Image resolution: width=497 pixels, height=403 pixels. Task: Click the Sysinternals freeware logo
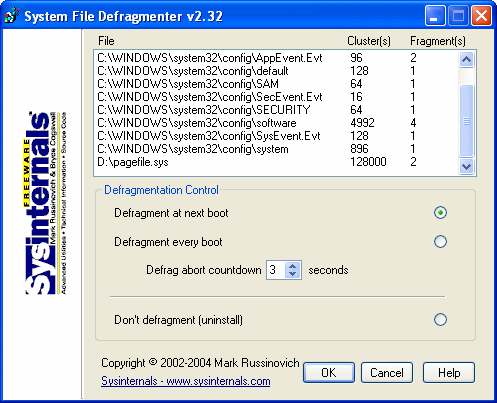coord(46,203)
